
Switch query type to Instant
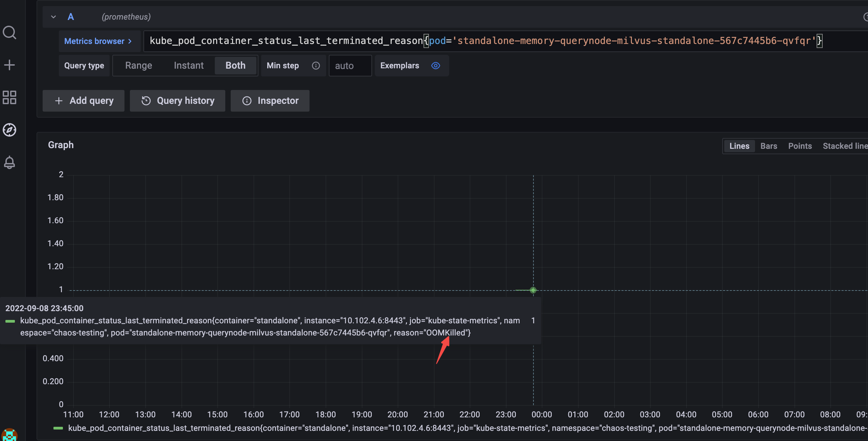click(188, 65)
